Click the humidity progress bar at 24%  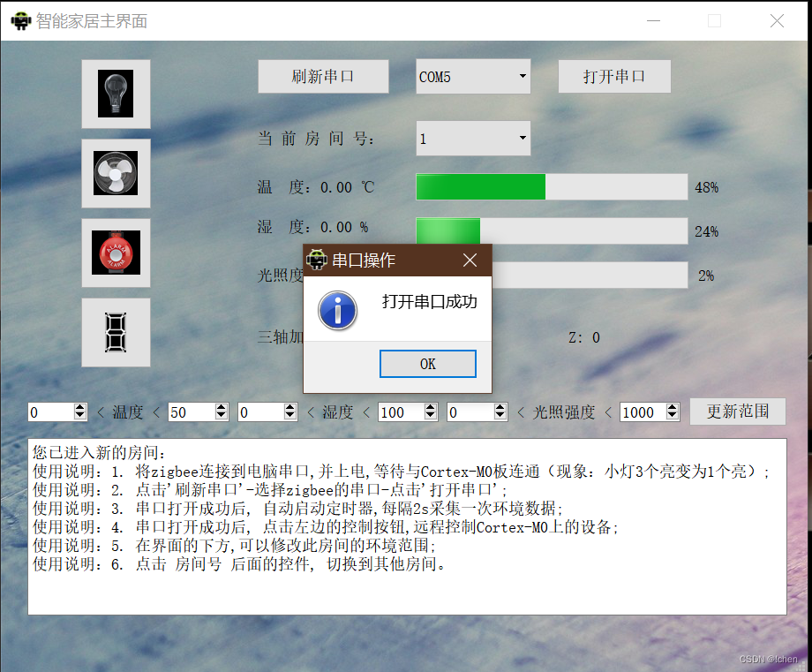(x=552, y=230)
